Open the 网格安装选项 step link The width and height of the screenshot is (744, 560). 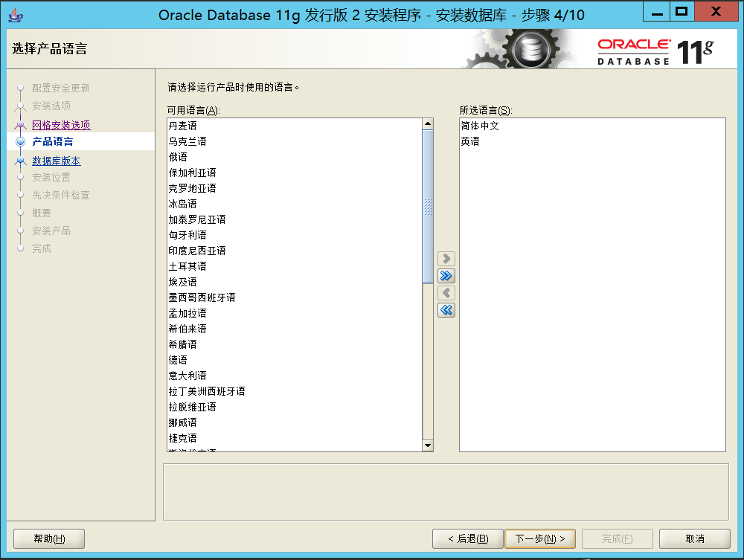[x=61, y=125]
